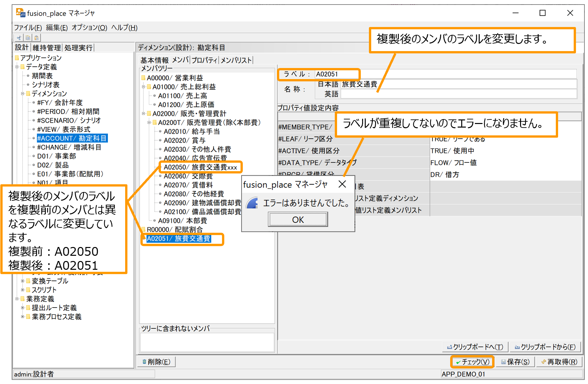The image size is (588, 384).
Task: Click the folder icon beside 業務定義
Action: 22,299
